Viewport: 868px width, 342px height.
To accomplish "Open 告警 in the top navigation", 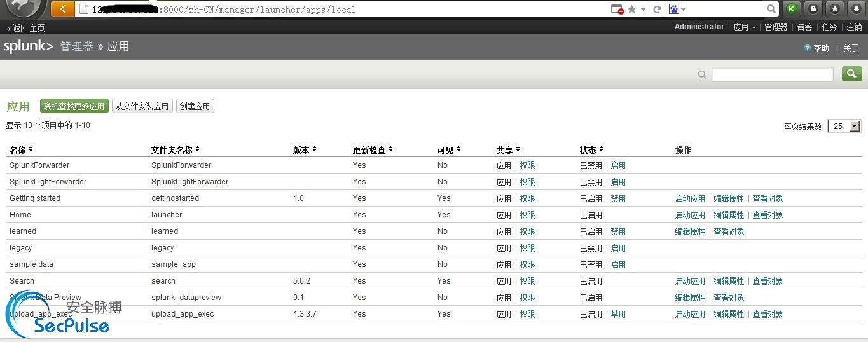I will point(804,27).
